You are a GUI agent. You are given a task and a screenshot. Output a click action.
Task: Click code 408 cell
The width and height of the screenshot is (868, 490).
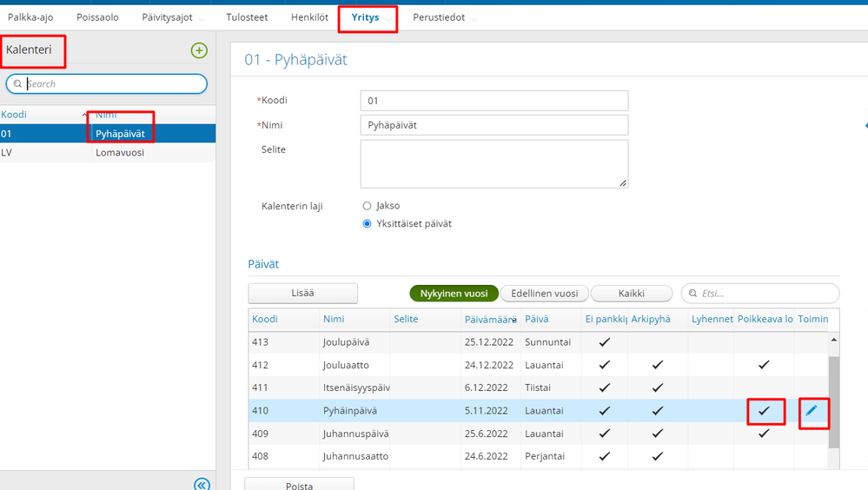pyautogui.click(x=260, y=456)
